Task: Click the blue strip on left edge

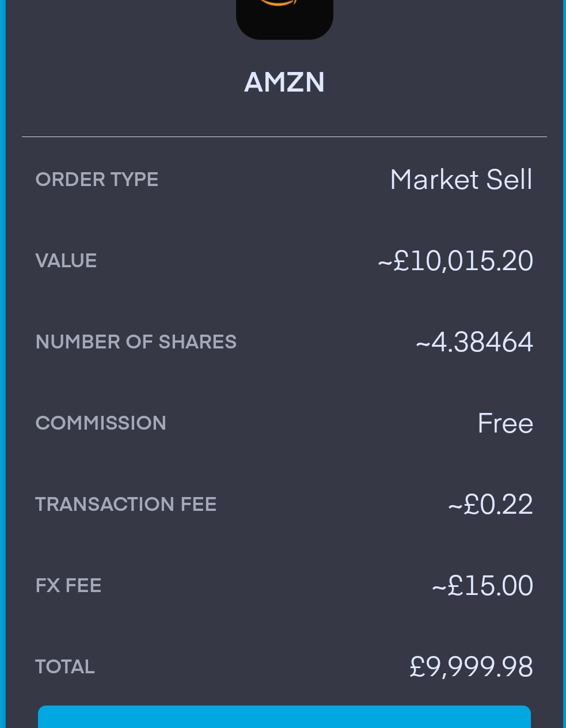Action: (x=2, y=364)
